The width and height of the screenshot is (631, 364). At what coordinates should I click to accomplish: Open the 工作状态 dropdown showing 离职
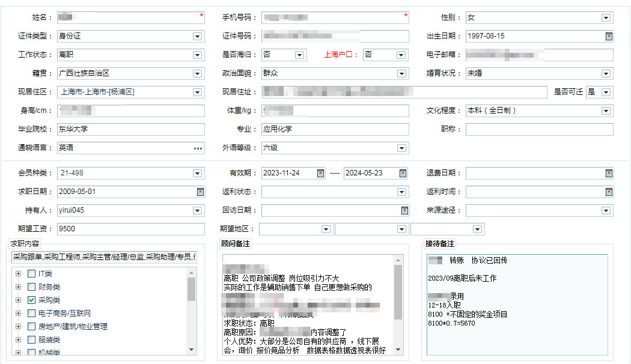197,55
